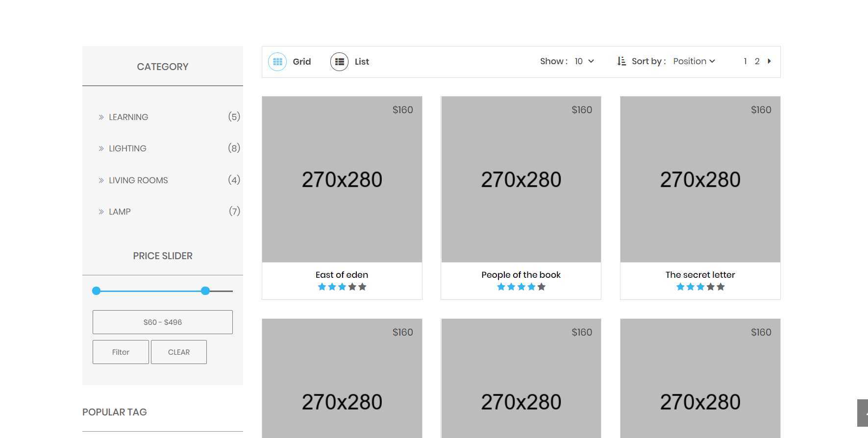Go to page 2
868x438 pixels.
click(757, 61)
